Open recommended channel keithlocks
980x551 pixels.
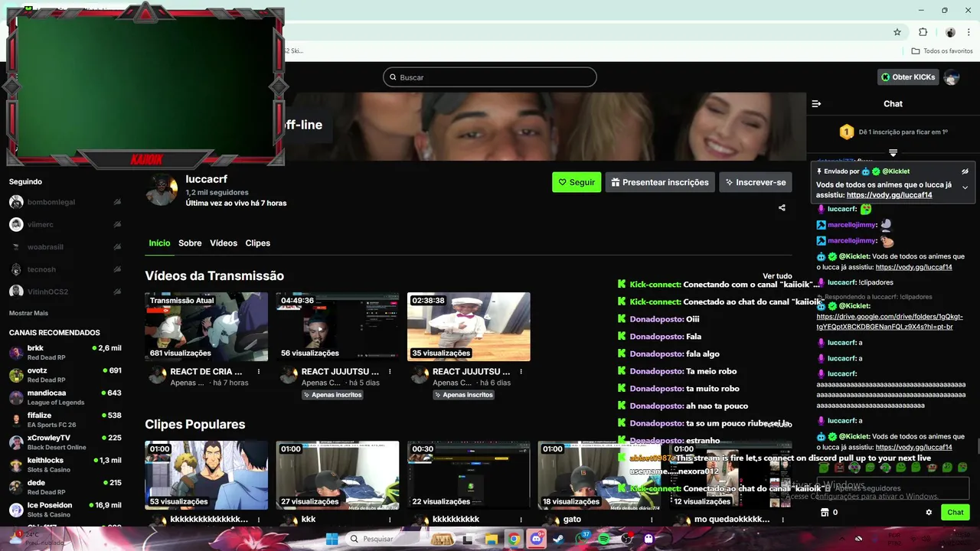pyautogui.click(x=65, y=465)
